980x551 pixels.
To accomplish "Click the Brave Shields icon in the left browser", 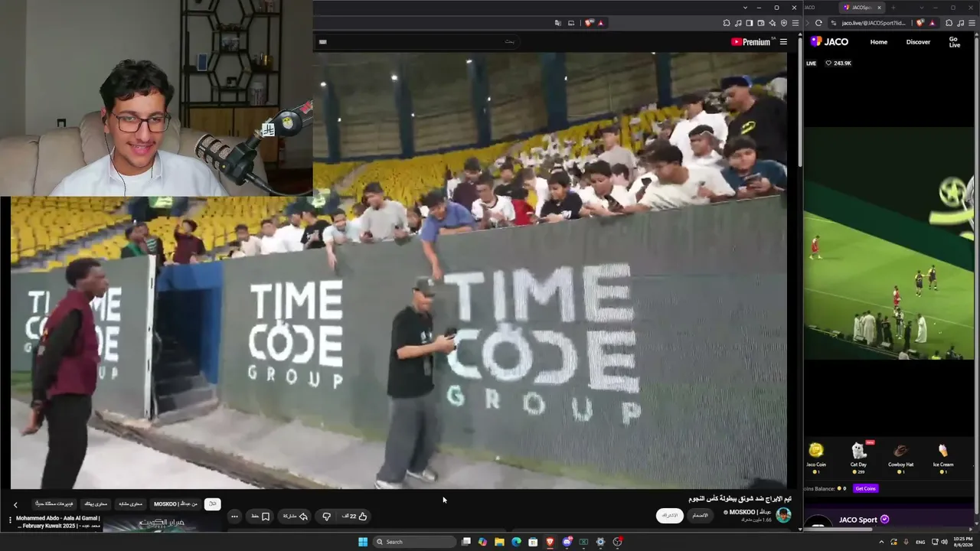I will coord(589,23).
